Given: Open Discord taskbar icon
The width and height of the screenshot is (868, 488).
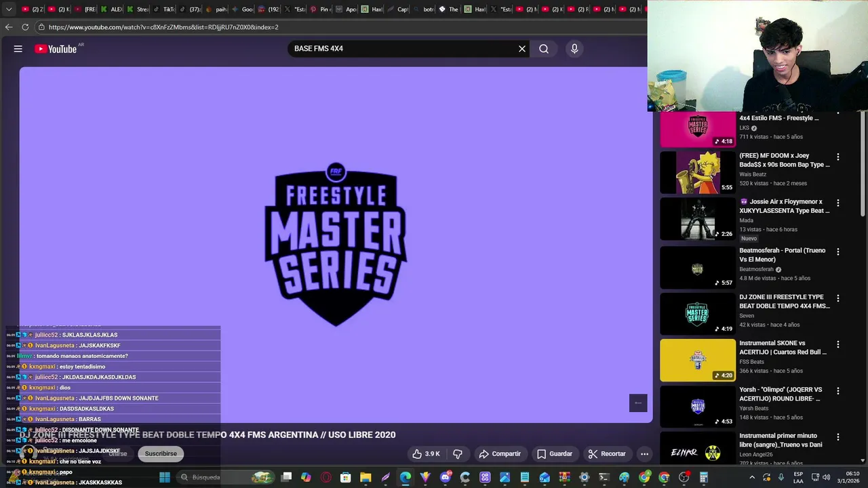Looking at the screenshot, I should pyautogui.click(x=446, y=477).
